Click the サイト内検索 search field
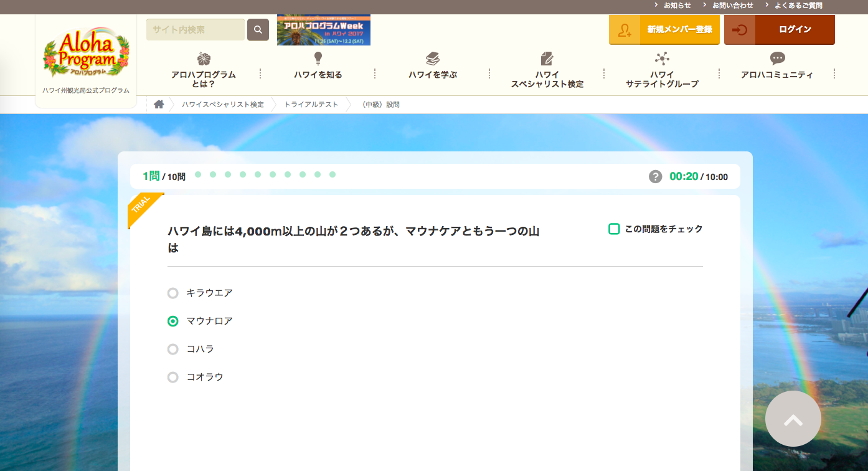The width and height of the screenshot is (868, 471). click(x=196, y=29)
